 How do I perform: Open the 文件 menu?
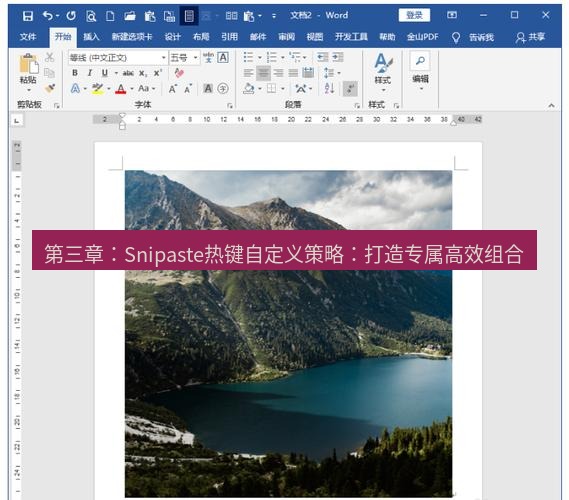[28, 37]
